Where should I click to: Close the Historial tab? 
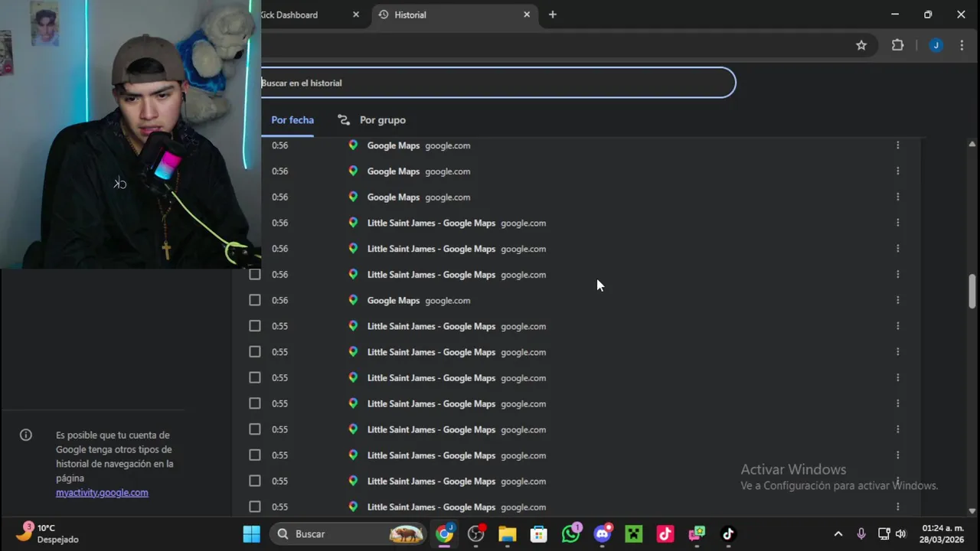click(x=527, y=15)
